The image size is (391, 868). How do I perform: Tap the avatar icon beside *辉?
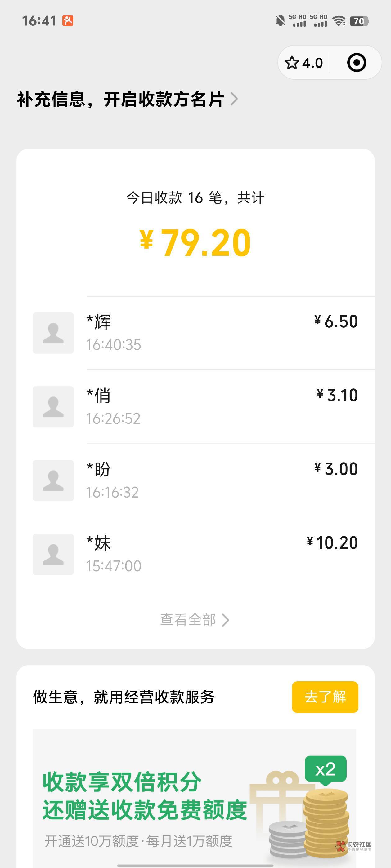pyautogui.click(x=53, y=333)
